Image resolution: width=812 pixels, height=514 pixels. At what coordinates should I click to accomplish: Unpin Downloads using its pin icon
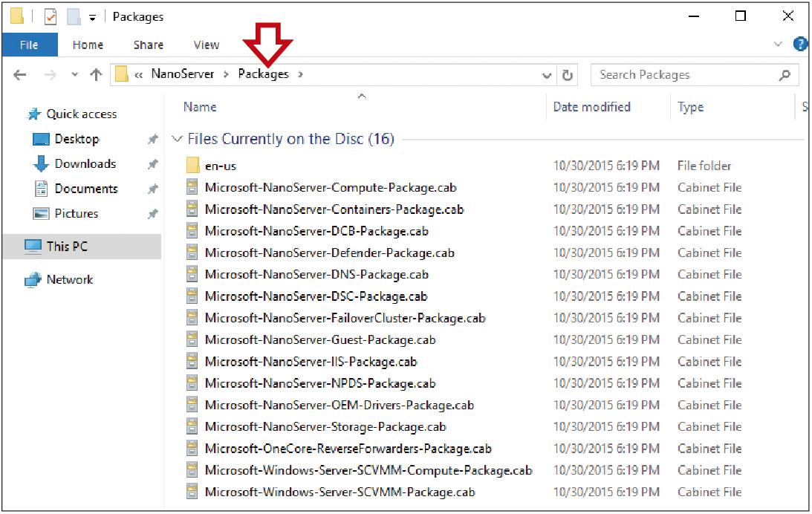pyautogui.click(x=152, y=164)
